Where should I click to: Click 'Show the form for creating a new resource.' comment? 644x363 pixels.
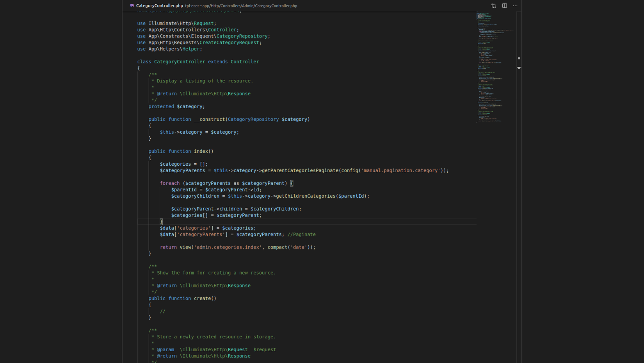tap(216, 273)
